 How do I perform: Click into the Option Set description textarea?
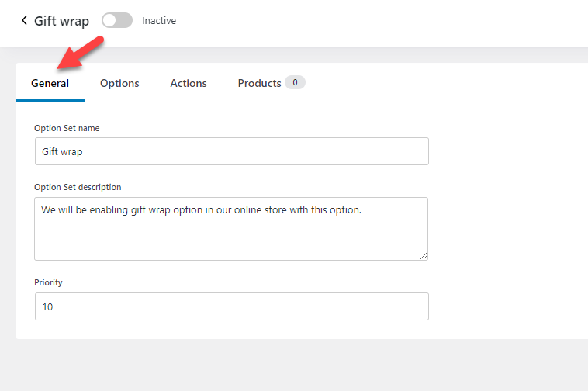click(231, 229)
